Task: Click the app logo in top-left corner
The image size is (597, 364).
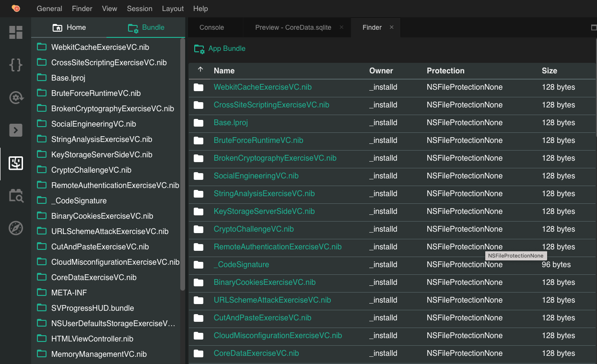Action: click(16, 9)
